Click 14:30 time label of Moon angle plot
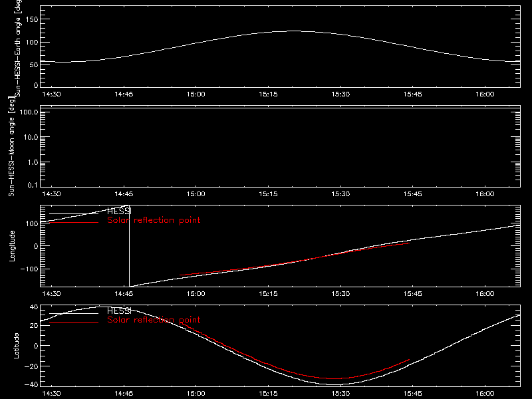 pyautogui.click(x=51, y=194)
